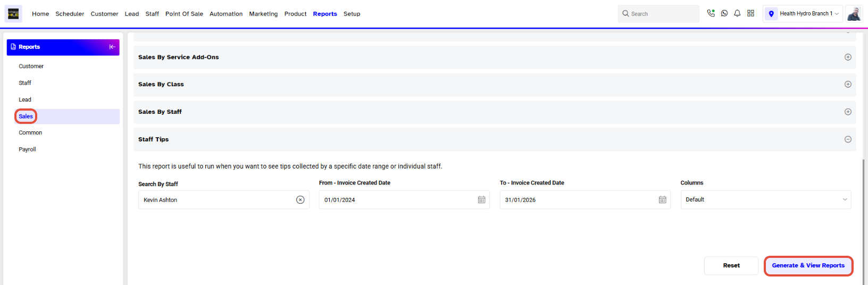The height and width of the screenshot is (285, 868).
Task: Open the Setup menu
Action: click(x=352, y=14)
